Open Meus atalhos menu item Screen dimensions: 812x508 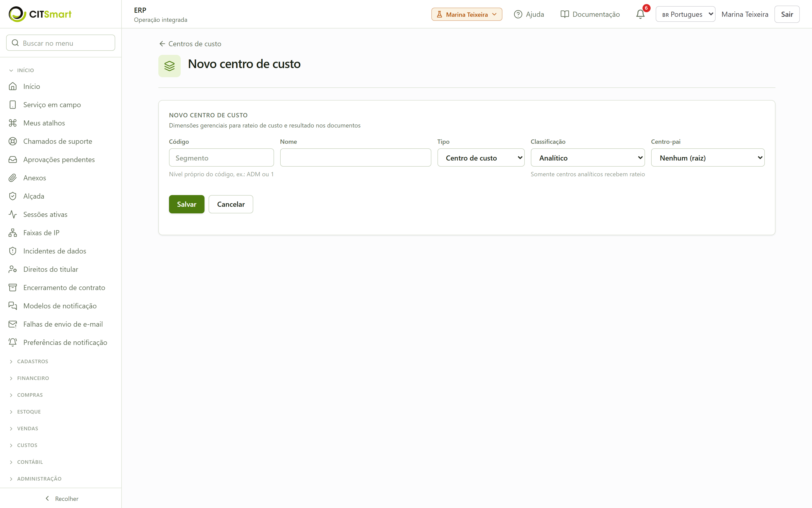click(x=61, y=123)
